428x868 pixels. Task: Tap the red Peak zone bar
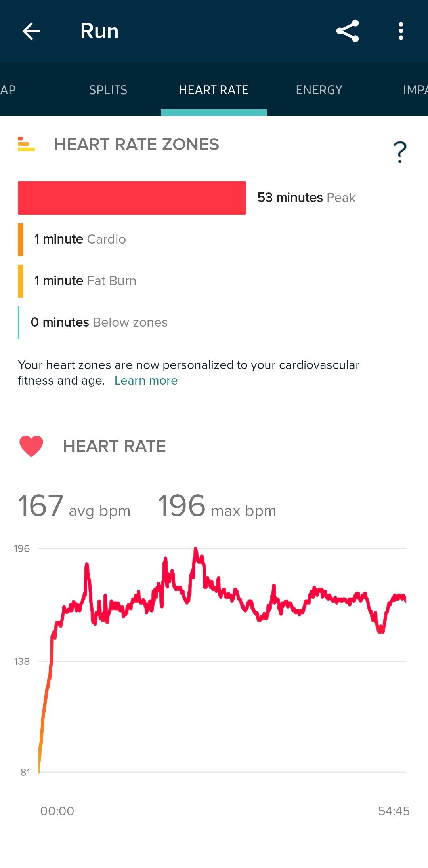[132, 198]
